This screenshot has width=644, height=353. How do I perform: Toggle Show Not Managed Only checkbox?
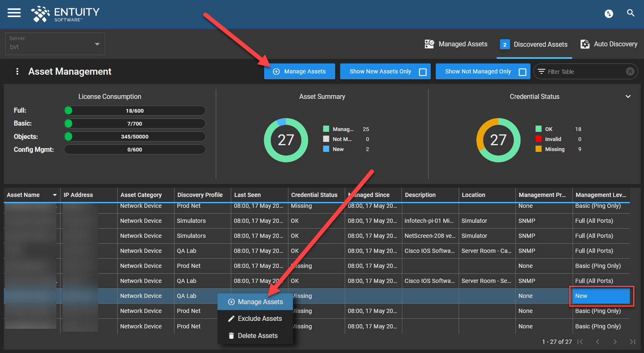(522, 72)
